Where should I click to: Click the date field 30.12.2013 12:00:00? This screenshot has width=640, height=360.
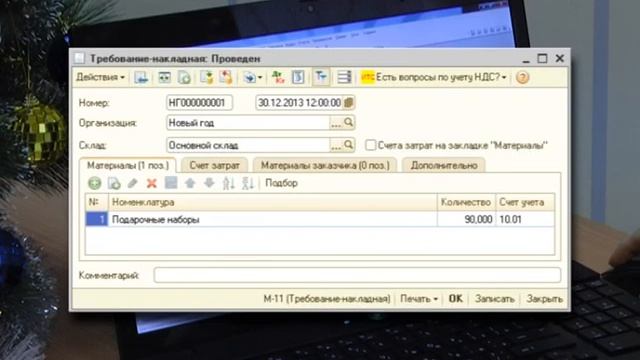pyautogui.click(x=300, y=102)
